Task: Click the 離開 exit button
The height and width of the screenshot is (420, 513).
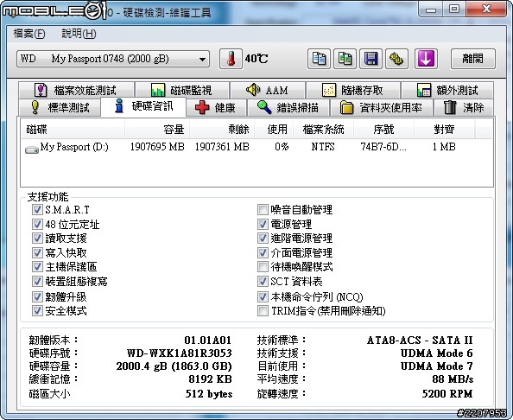Action: click(x=472, y=59)
